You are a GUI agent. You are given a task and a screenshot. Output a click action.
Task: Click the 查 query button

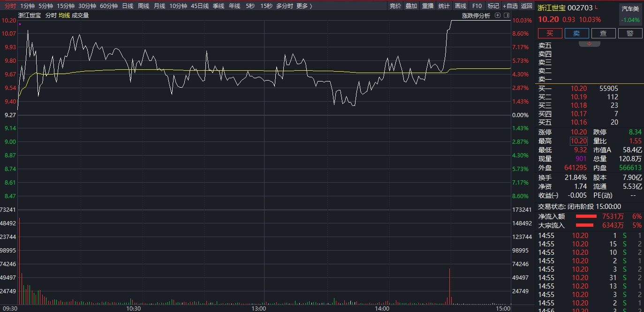point(603,33)
